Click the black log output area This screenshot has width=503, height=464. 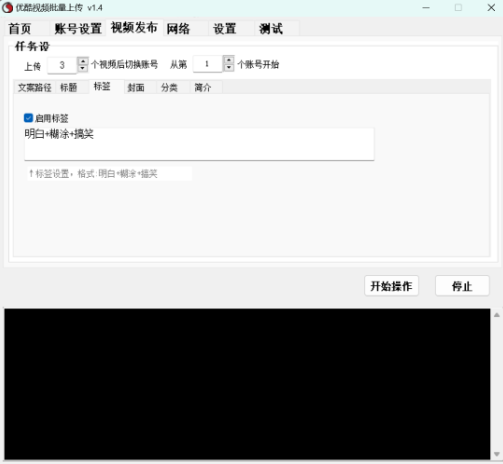247,384
